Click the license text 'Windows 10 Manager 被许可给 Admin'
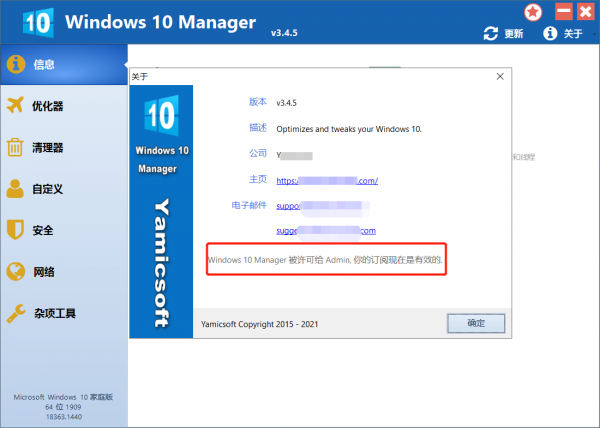 tap(279, 260)
